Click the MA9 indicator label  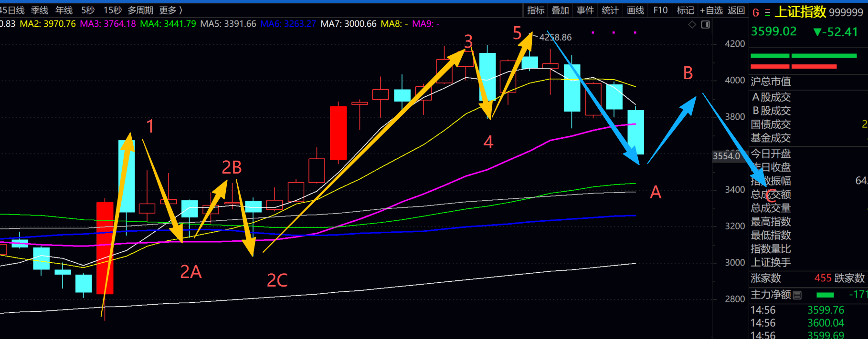click(x=426, y=24)
